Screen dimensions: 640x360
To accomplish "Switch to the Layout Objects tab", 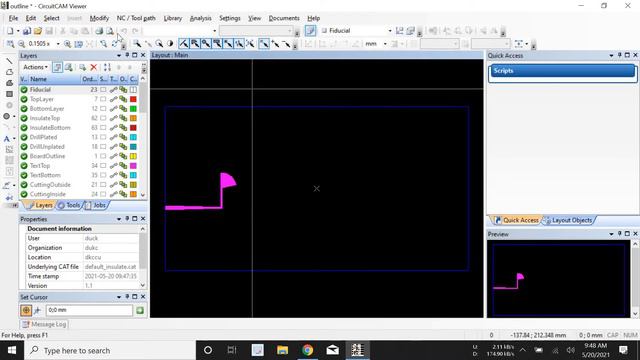I will pyautogui.click(x=568, y=220).
